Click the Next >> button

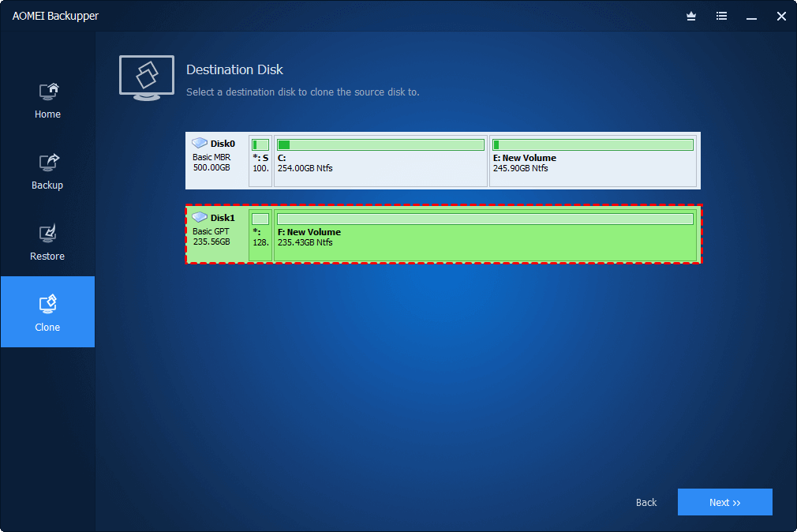[x=725, y=502]
